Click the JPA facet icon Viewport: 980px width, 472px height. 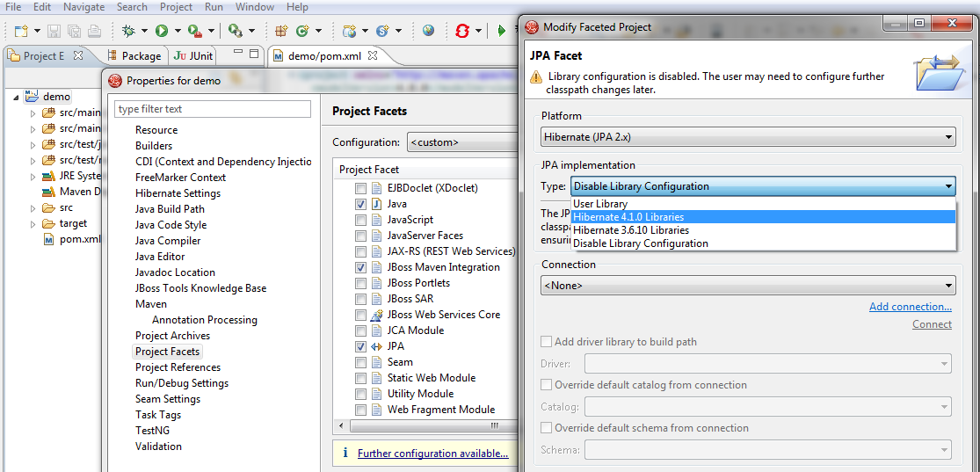coord(377,346)
